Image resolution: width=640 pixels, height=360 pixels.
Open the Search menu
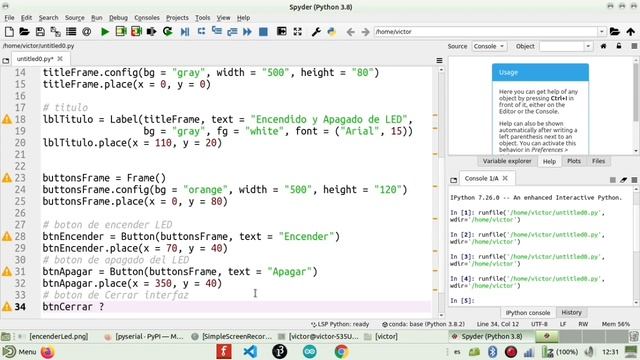[x=48, y=18]
